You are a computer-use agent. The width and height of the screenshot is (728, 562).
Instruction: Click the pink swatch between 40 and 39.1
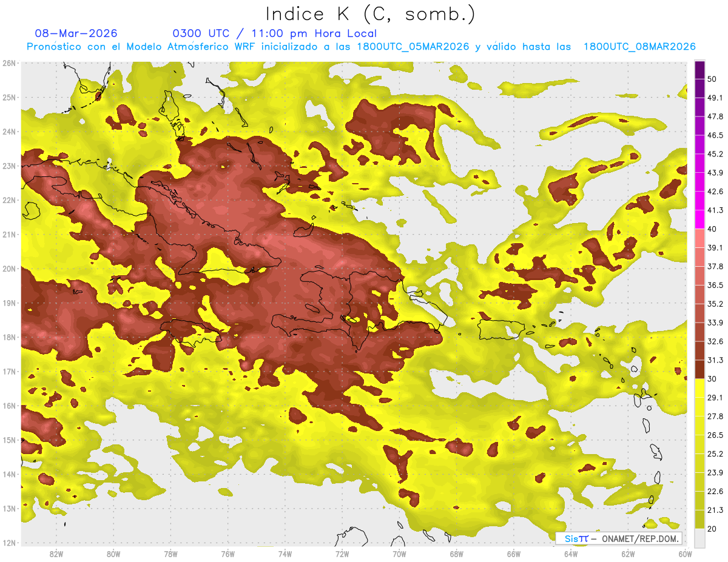(699, 238)
